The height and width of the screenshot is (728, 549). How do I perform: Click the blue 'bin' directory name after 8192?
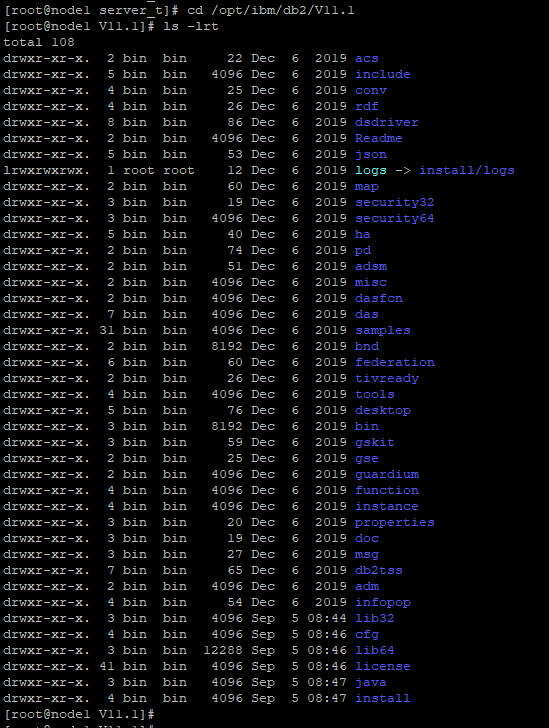[x=366, y=427]
